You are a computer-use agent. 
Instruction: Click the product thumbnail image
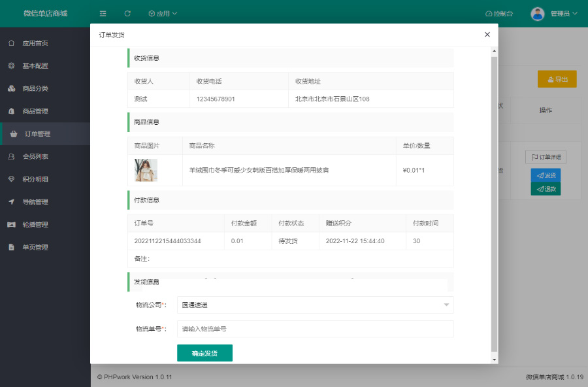pos(146,170)
